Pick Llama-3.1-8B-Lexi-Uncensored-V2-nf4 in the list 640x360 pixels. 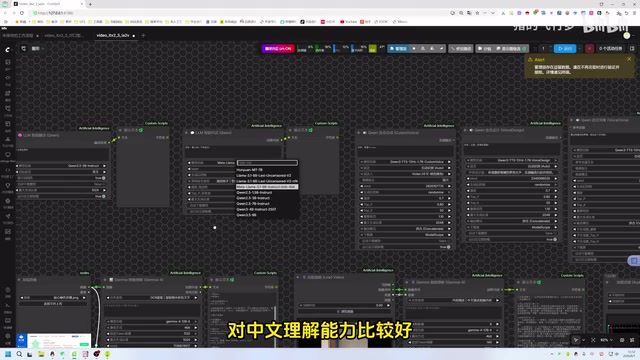coord(267,181)
